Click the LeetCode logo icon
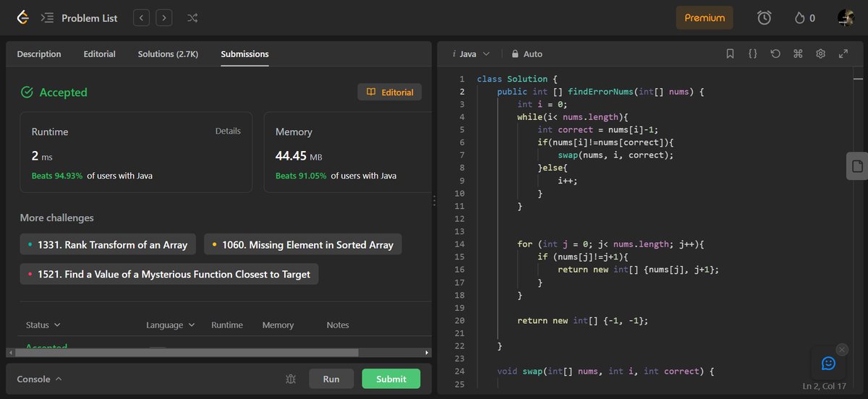The image size is (868, 399). [22, 18]
